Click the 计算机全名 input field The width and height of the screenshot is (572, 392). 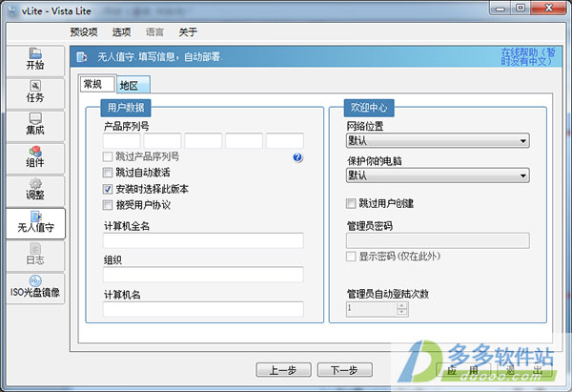tap(203, 240)
